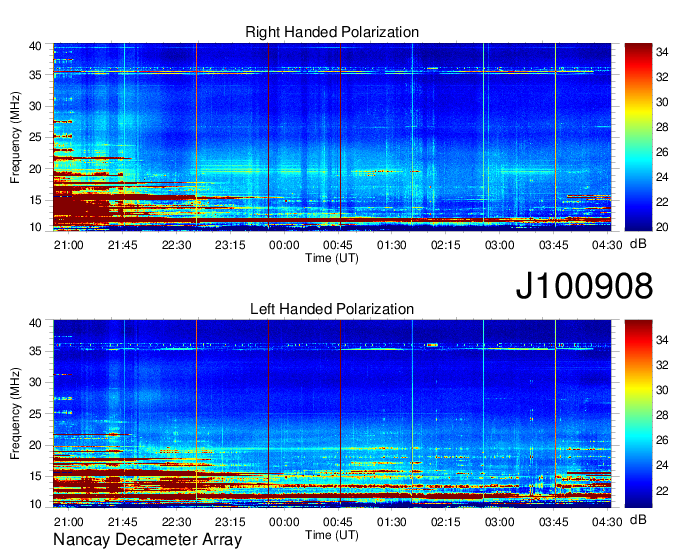Screen dimensions: 680x552
Task: Click the 21:00 time tick of Left Handed plot
Action: (69, 522)
